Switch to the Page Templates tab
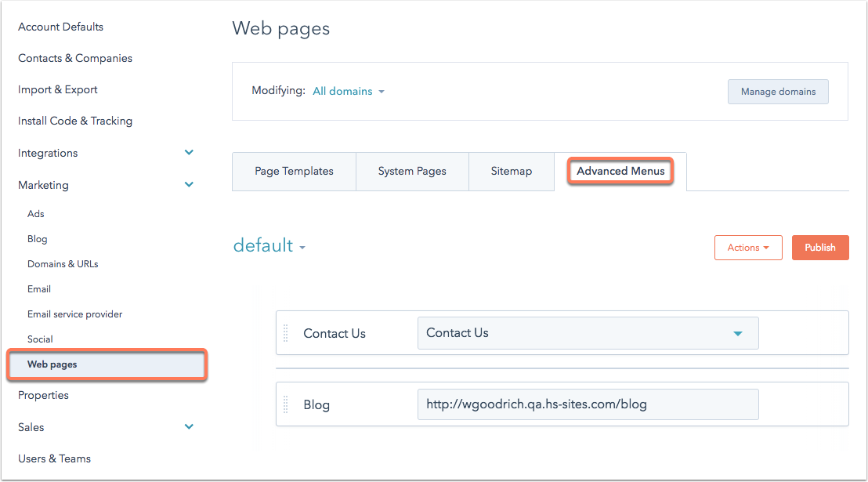 click(x=294, y=172)
